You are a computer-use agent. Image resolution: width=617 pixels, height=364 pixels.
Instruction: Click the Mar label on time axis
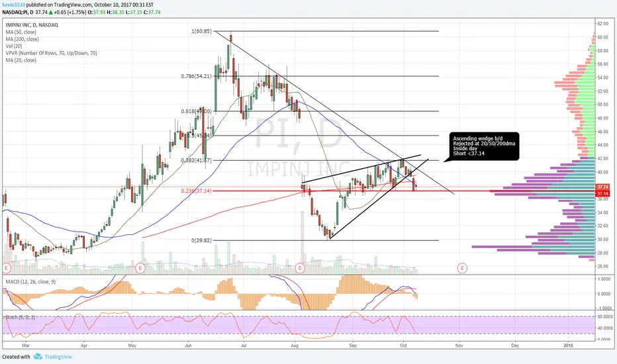(26, 345)
